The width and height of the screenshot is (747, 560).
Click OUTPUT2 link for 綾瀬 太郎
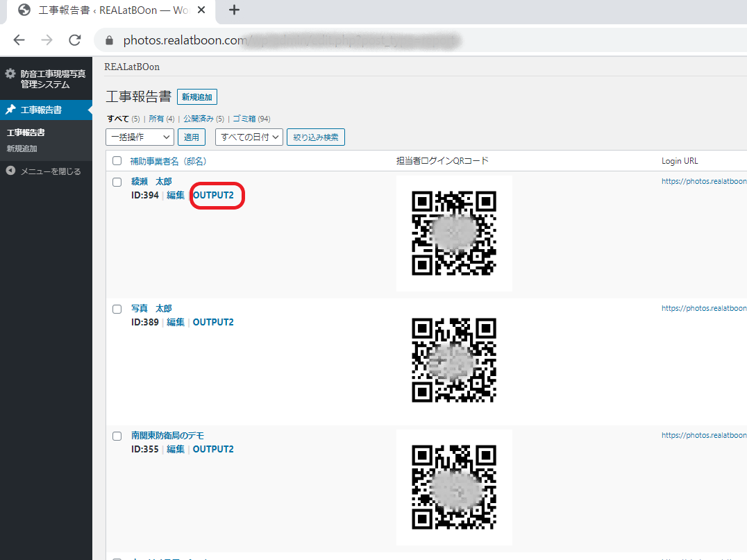click(x=213, y=195)
